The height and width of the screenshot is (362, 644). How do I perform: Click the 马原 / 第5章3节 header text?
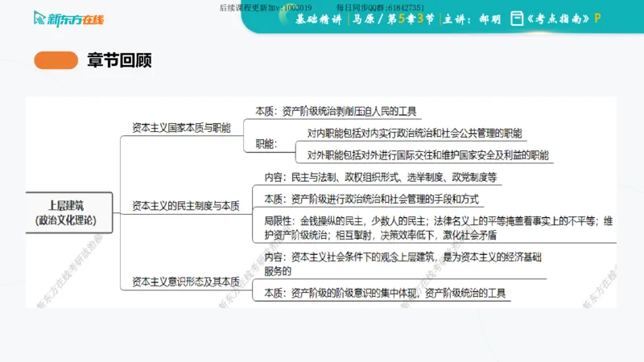pos(393,19)
